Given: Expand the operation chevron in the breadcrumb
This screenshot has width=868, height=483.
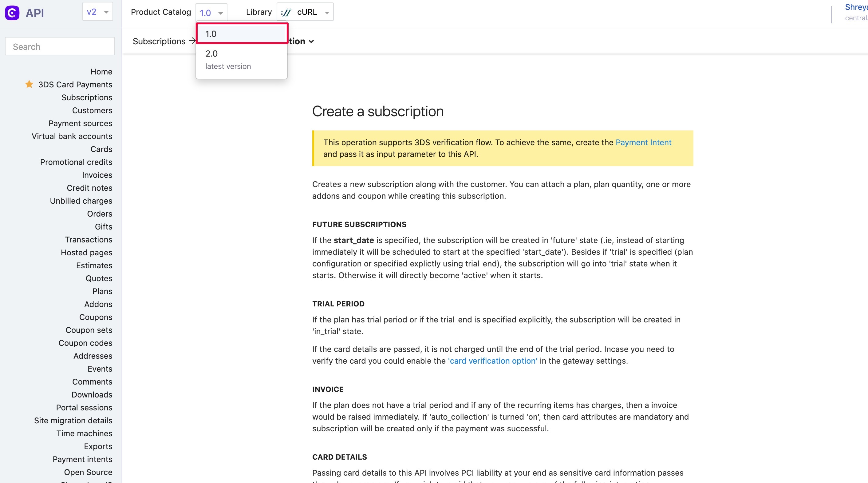Looking at the screenshot, I should point(311,41).
